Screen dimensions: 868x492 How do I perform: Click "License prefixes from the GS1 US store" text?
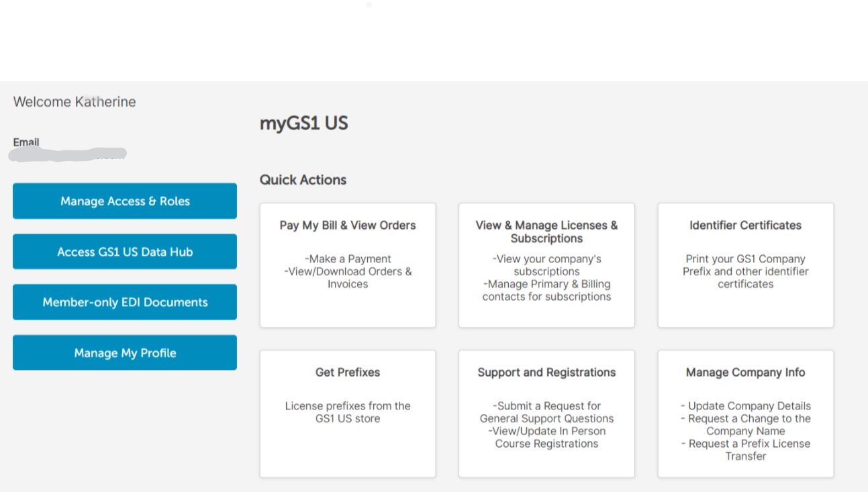point(348,412)
